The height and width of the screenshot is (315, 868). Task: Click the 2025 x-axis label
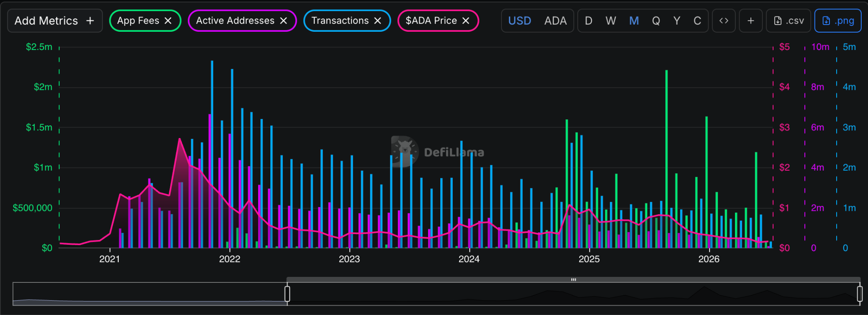click(x=589, y=259)
